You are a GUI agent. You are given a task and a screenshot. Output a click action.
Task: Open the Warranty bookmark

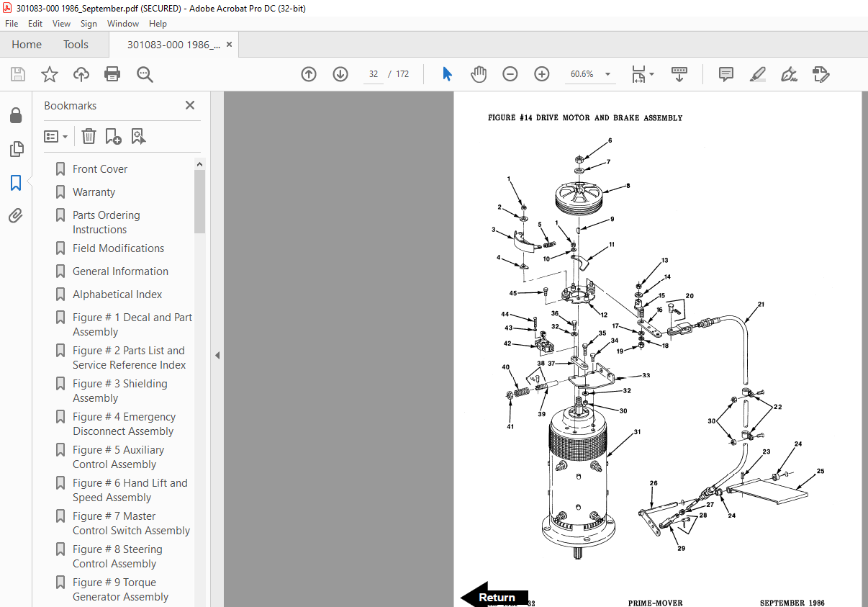(x=94, y=192)
